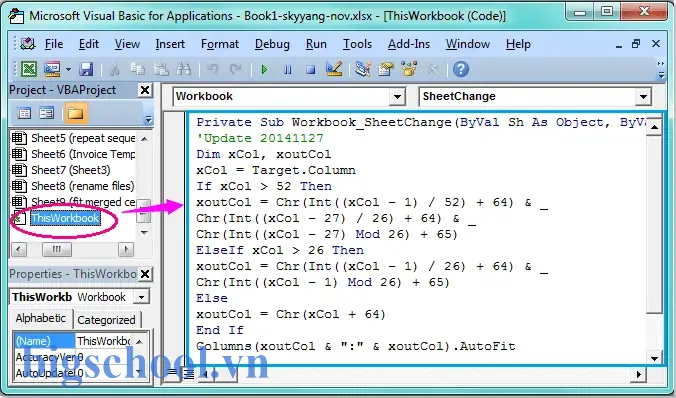Viewport: 676px width, 398px height.
Task: Open the Help menu
Action: point(518,44)
